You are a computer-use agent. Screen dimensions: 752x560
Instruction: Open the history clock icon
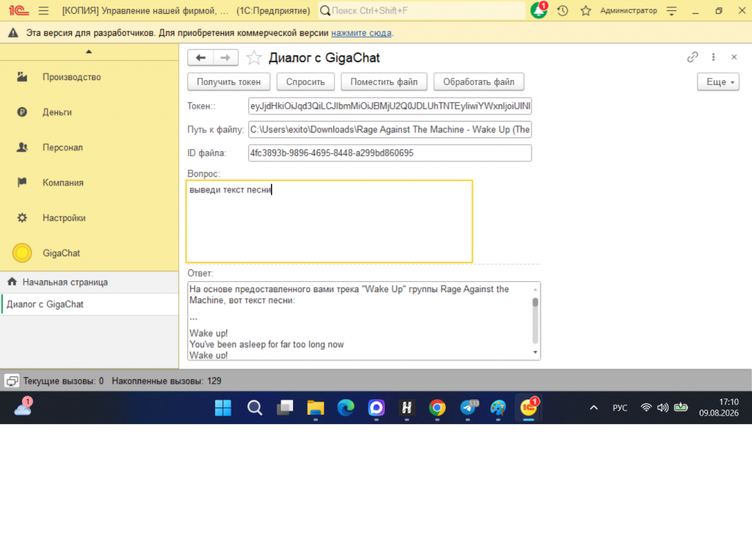click(x=563, y=10)
